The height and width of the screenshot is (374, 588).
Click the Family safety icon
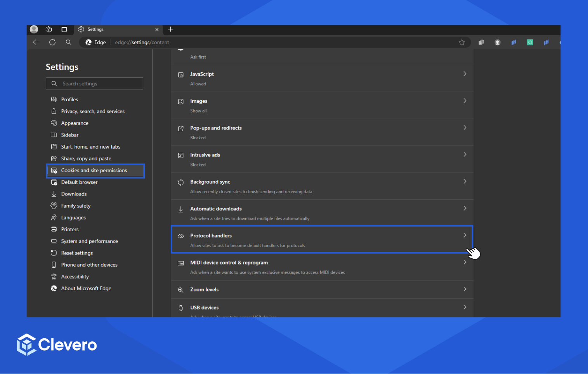point(54,206)
